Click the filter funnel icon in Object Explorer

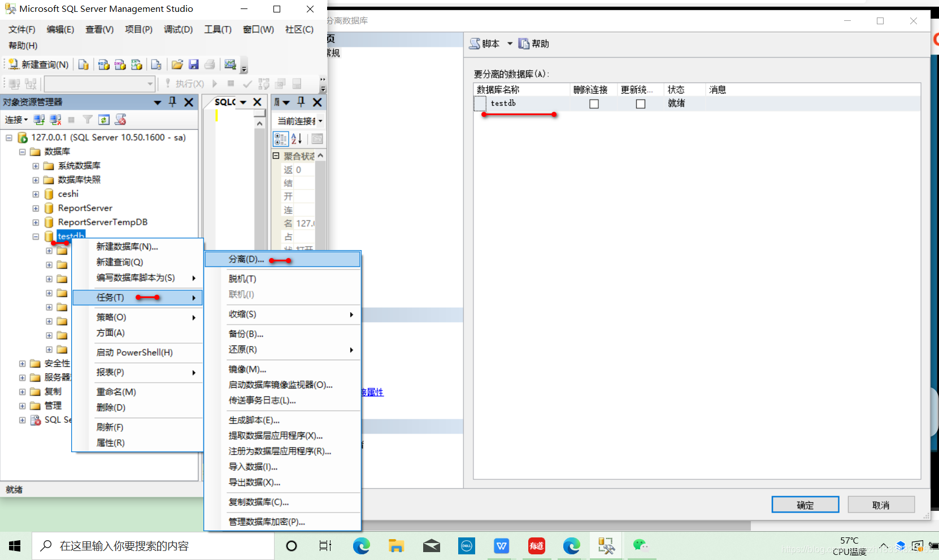pyautogui.click(x=88, y=120)
